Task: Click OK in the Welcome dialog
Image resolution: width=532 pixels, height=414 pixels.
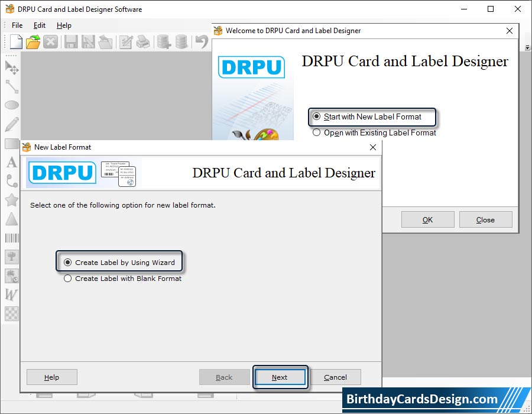Action: 427,219
